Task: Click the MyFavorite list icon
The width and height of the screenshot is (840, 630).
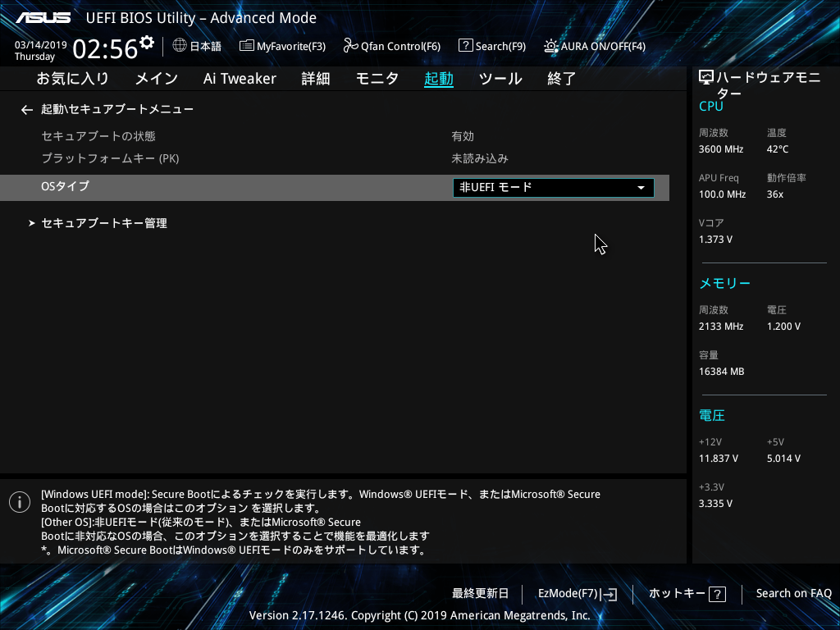Action: pos(246,46)
